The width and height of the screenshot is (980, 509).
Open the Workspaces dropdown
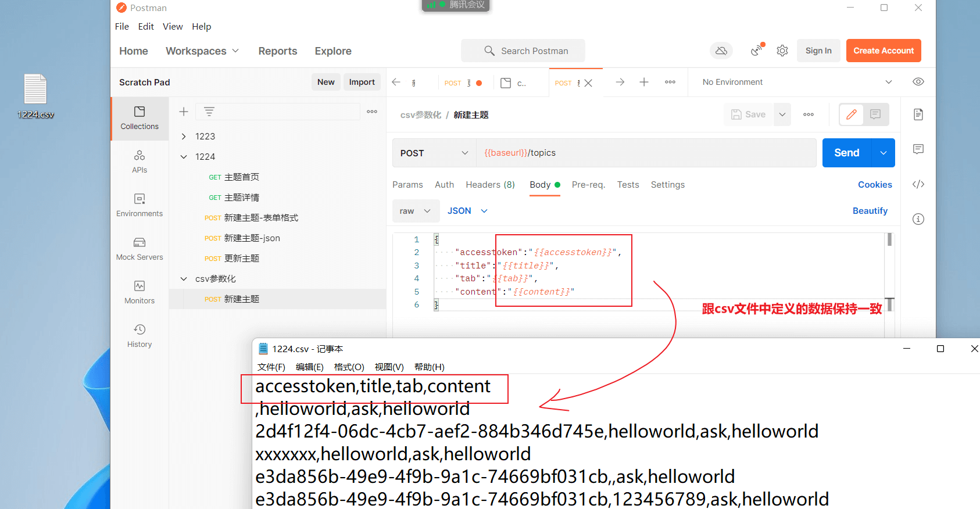202,51
